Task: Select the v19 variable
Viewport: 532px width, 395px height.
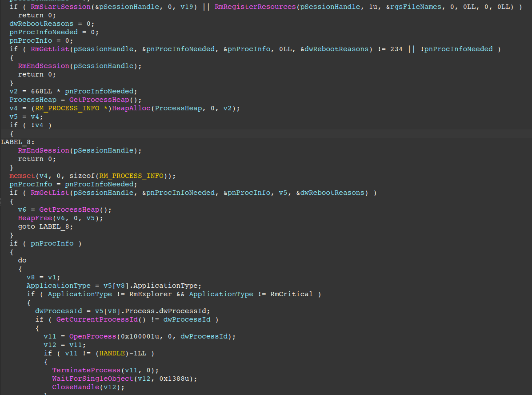Action: [x=187, y=7]
